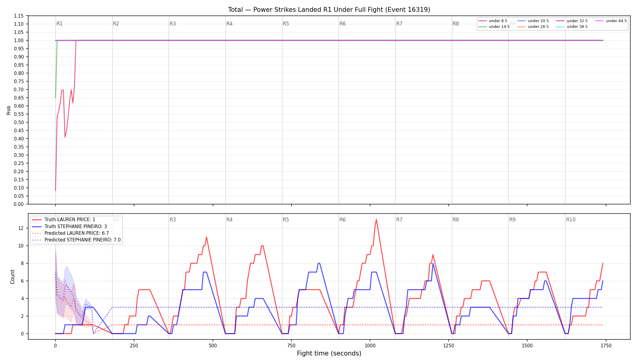The height and width of the screenshot is (364, 637).
Task: Click the R9 round marker in Count chart
Action: [x=512, y=220]
